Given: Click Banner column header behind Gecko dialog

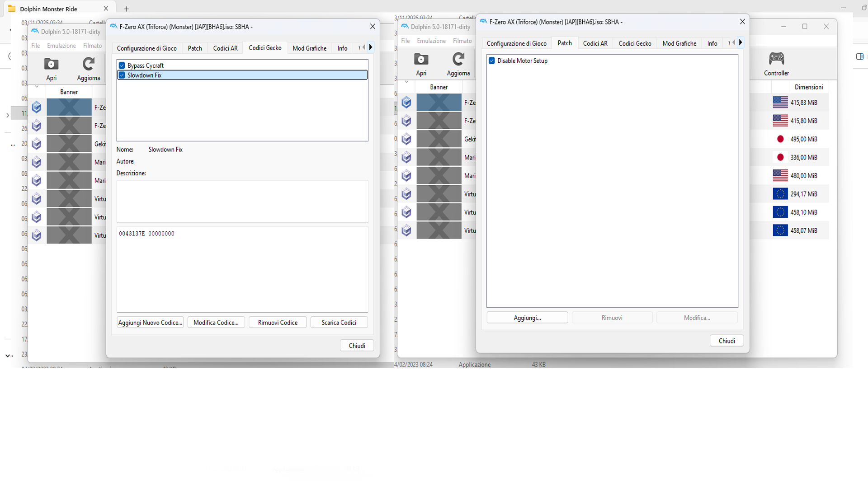Looking at the screenshot, I should pyautogui.click(x=69, y=92).
